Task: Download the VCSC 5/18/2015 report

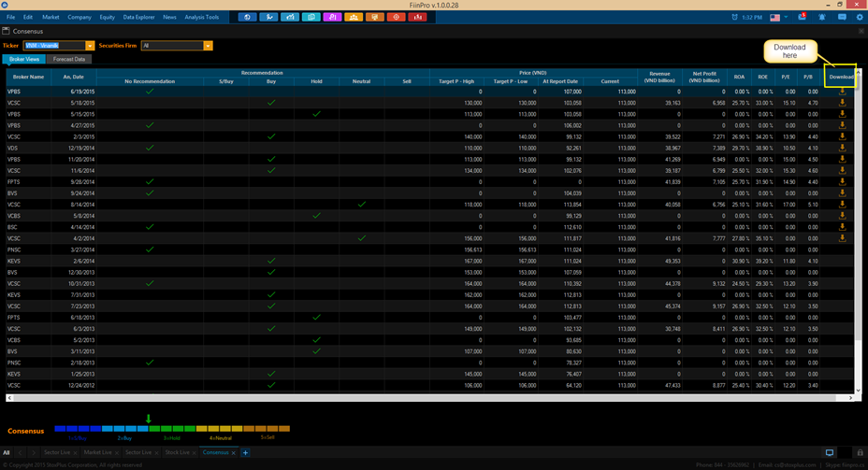Action: coord(842,102)
